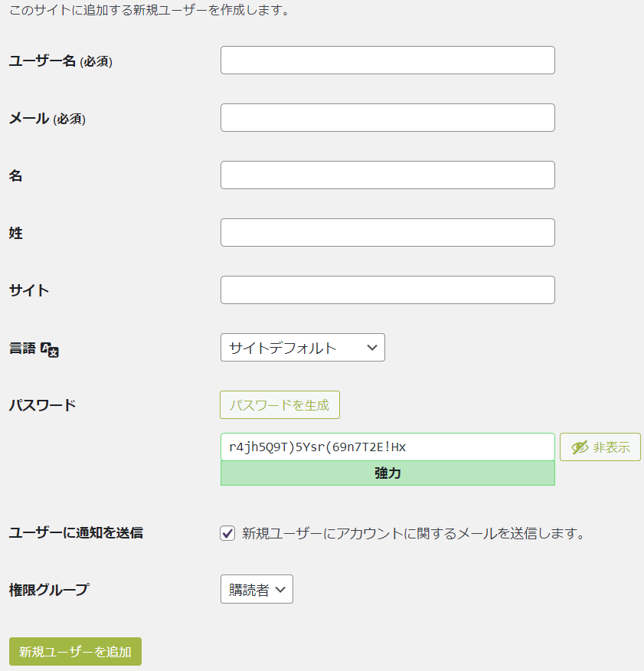Click the ユーザーに通知を送信 label
The image size is (644, 671).
click(x=76, y=533)
